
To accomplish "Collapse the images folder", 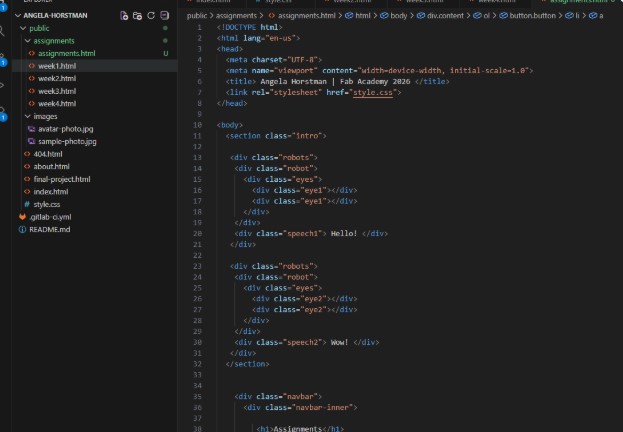I will tap(27, 116).
